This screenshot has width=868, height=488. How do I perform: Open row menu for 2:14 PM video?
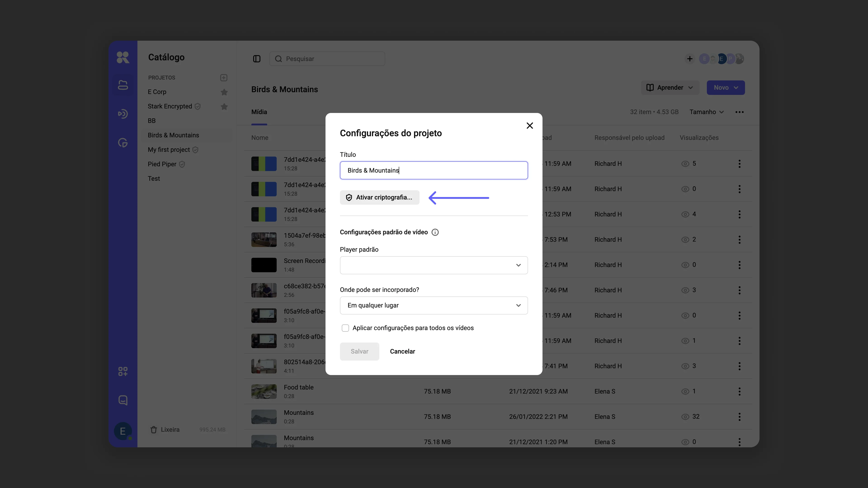coord(740,265)
